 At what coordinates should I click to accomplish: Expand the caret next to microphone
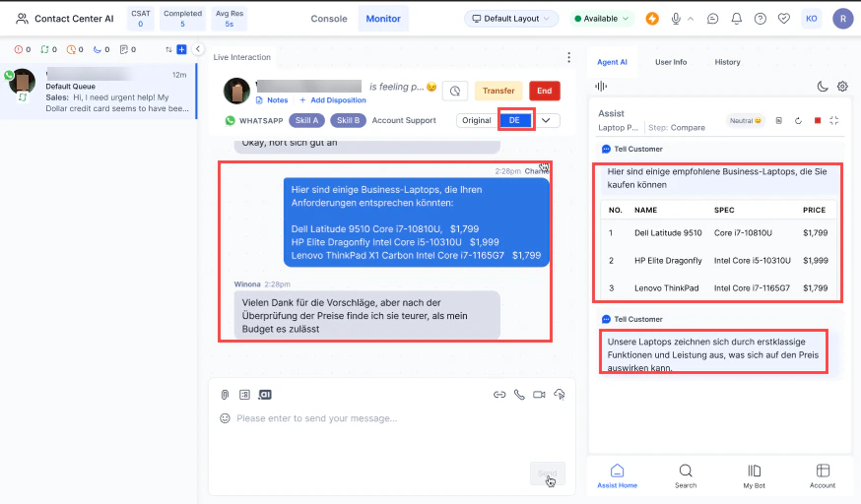(x=691, y=19)
